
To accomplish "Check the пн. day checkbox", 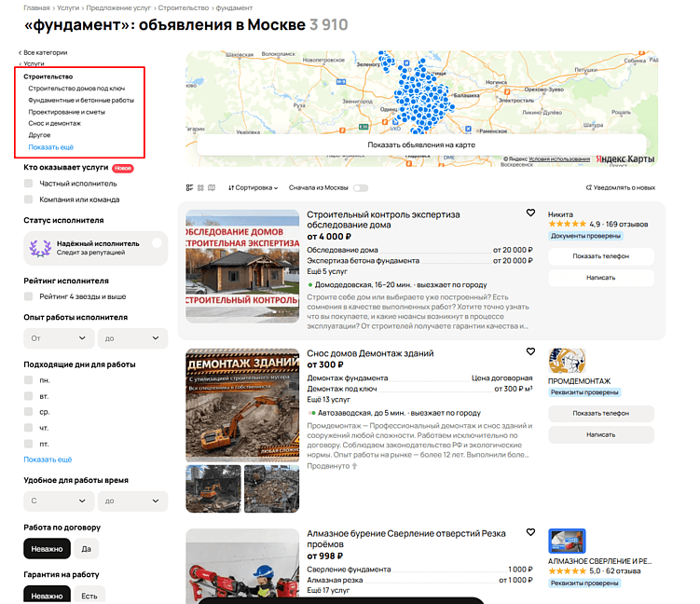I will coord(29,380).
